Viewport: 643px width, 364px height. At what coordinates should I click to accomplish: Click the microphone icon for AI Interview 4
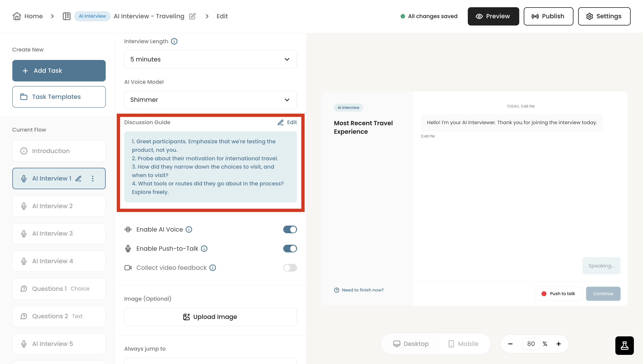click(x=24, y=261)
